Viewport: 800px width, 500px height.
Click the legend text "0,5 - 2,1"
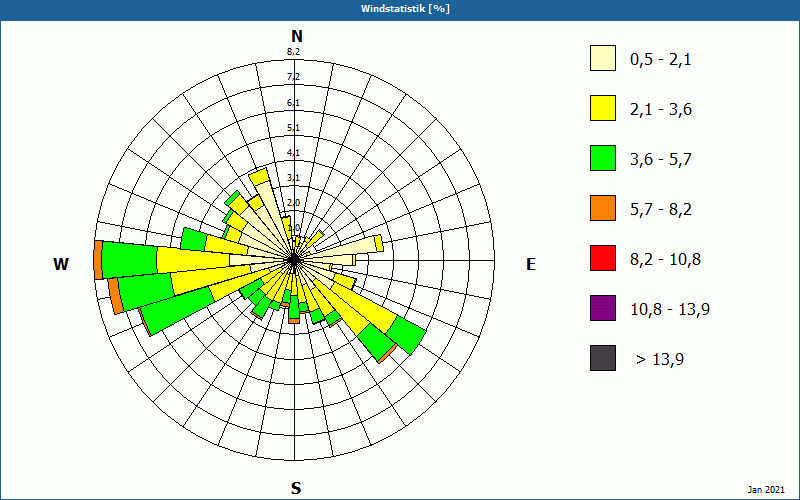(x=661, y=60)
